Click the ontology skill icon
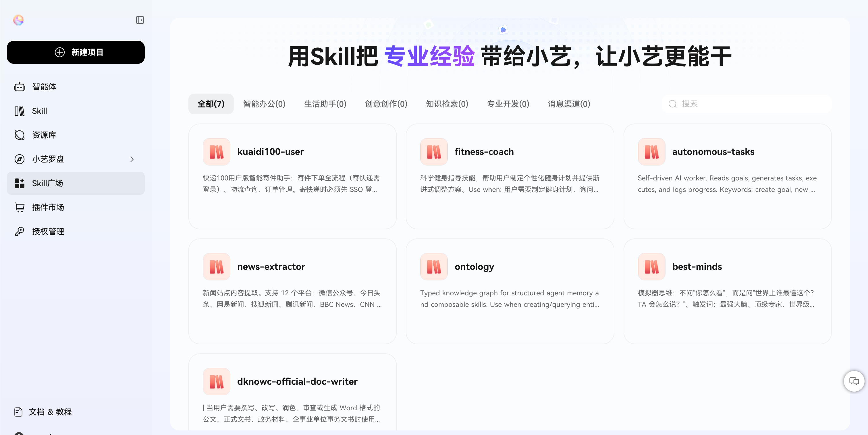The height and width of the screenshot is (435, 868). [x=434, y=267]
